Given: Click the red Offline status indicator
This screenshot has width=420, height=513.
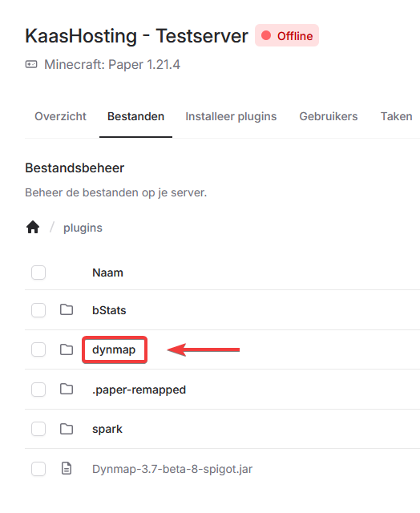Looking at the screenshot, I should [x=287, y=35].
